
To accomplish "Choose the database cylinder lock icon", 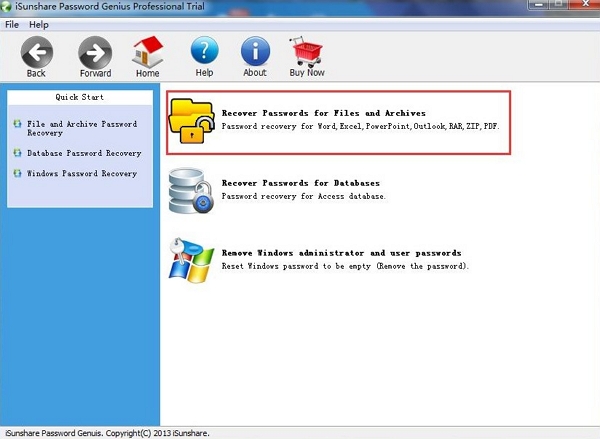I will (191, 191).
